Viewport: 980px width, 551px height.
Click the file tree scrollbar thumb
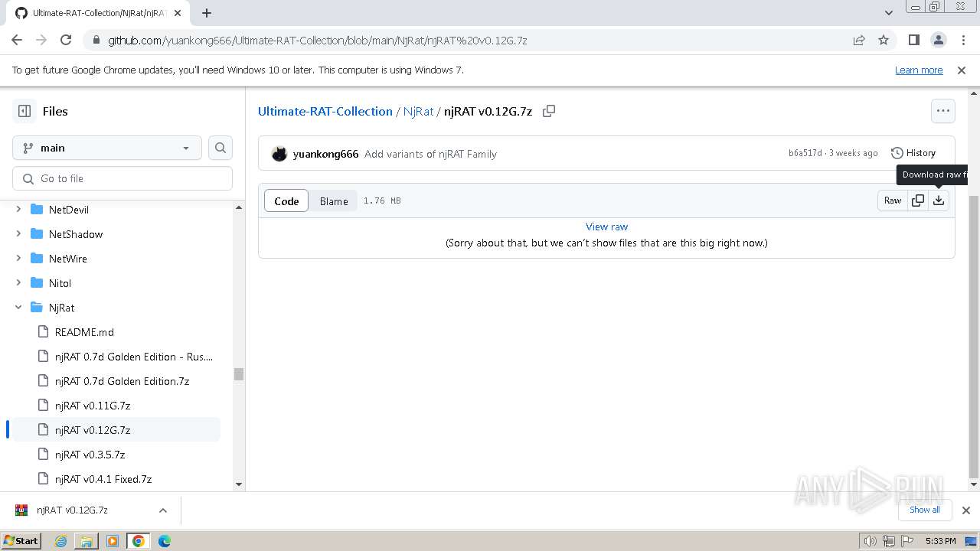click(x=238, y=374)
